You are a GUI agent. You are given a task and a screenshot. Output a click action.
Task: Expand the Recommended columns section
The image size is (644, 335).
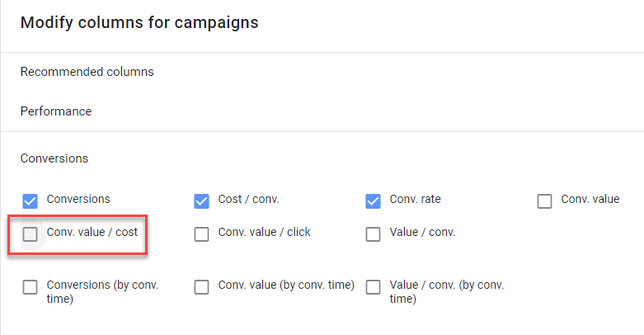87,72
